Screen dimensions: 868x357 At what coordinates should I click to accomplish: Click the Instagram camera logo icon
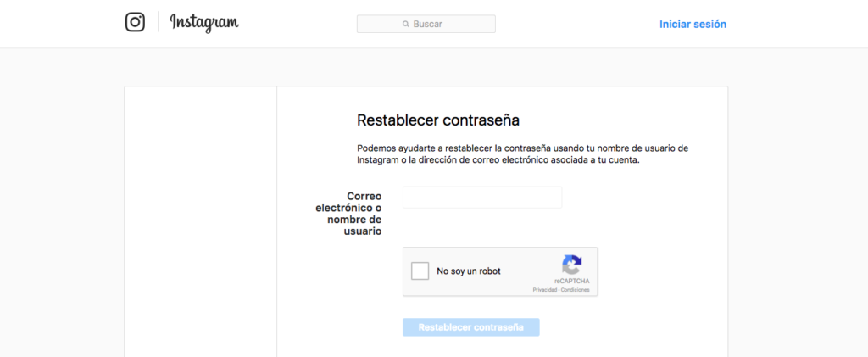(135, 22)
